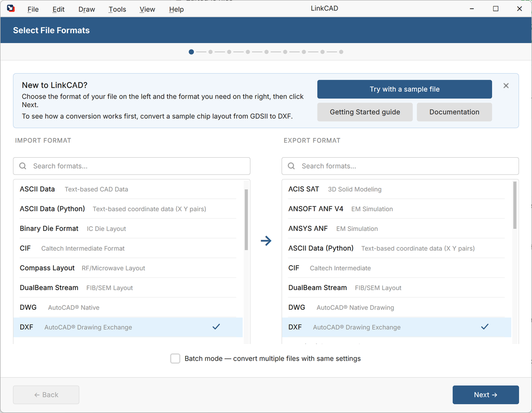Select DualBeam Stream export format
Screen dimensions: 532x413
click(x=396, y=287)
